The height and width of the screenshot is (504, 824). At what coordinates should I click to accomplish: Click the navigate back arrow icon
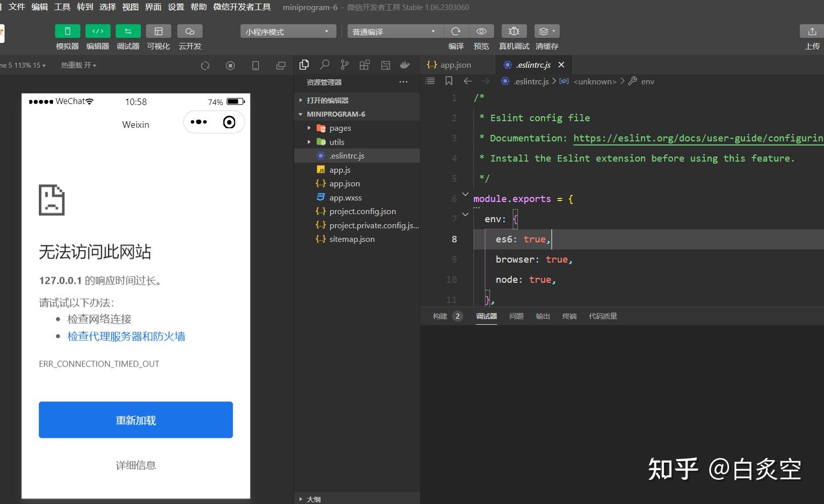468,81
